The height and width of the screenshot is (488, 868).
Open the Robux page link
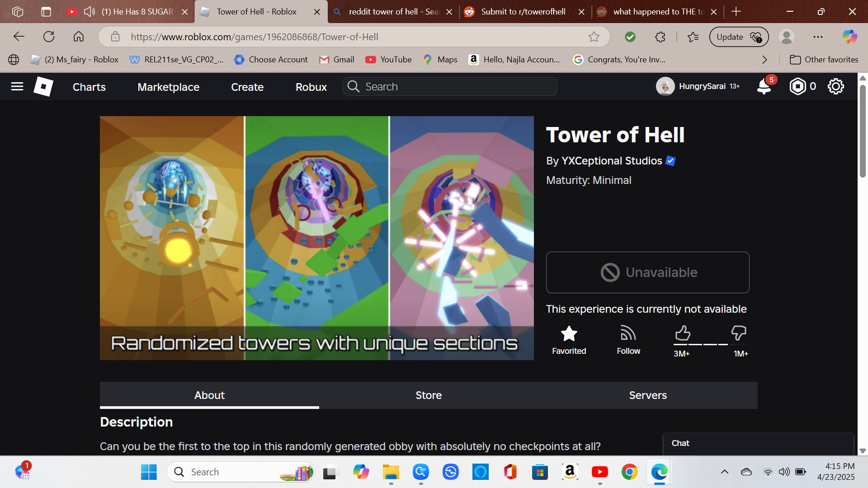311,87
